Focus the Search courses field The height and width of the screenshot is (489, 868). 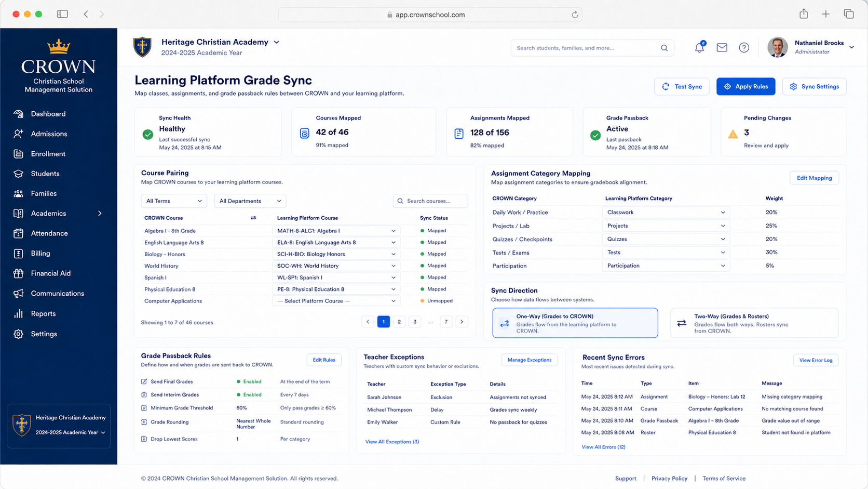[430, 201]
